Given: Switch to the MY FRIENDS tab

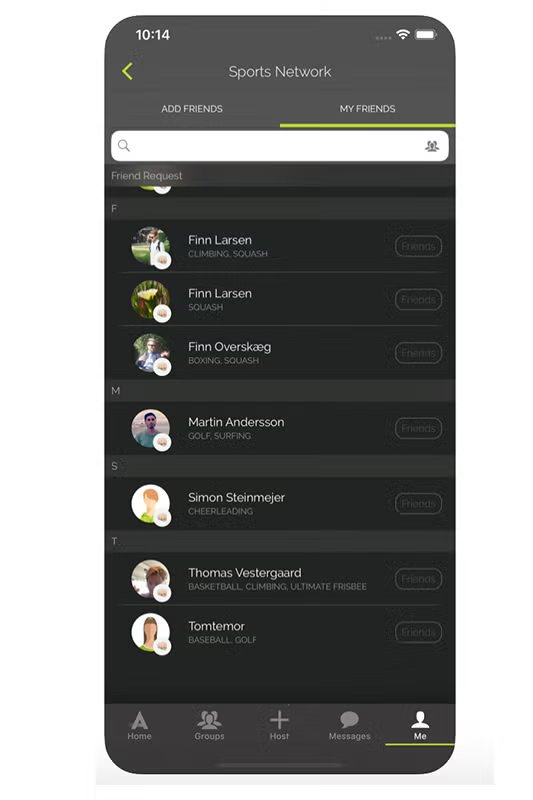Looking at the screenshot, I should pos(367,109).
